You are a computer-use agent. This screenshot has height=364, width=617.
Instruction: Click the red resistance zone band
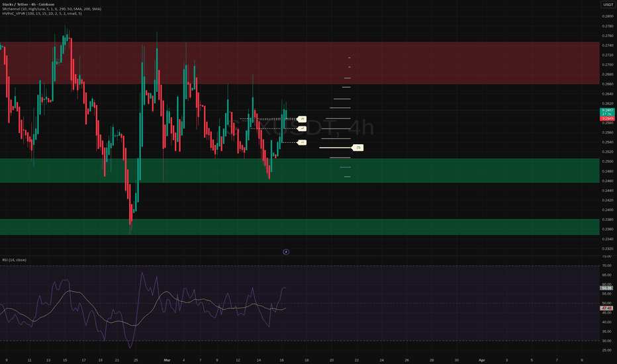[299, 63]
